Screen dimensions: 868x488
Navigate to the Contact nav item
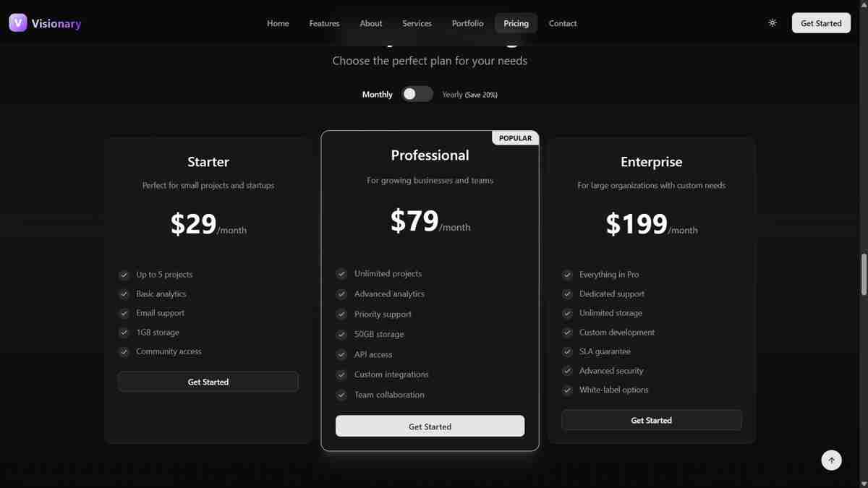point(562,23)
